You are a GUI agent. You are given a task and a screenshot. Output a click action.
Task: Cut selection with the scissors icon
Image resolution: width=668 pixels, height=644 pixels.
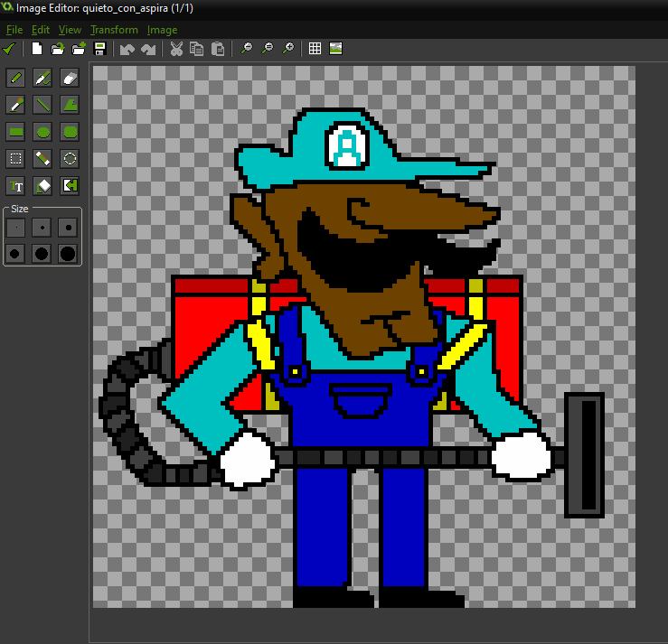tap(176, 49)
